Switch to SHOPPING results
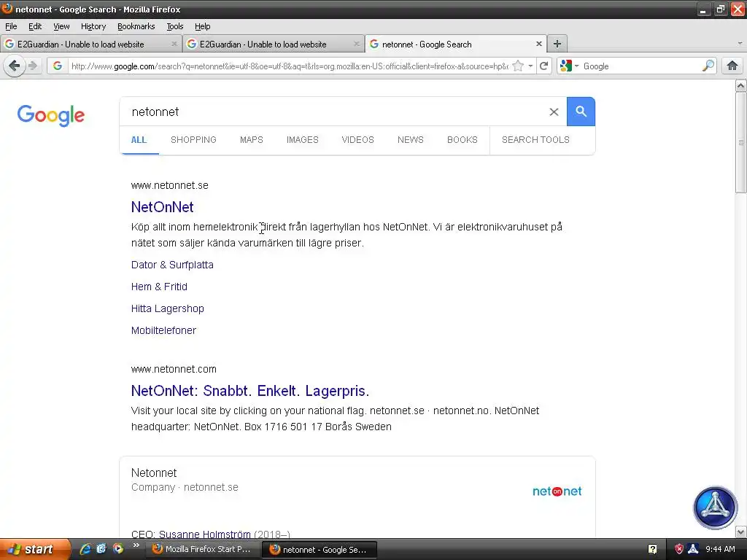The height and width of the screenshot is (560, 747). tap(193, 140)
